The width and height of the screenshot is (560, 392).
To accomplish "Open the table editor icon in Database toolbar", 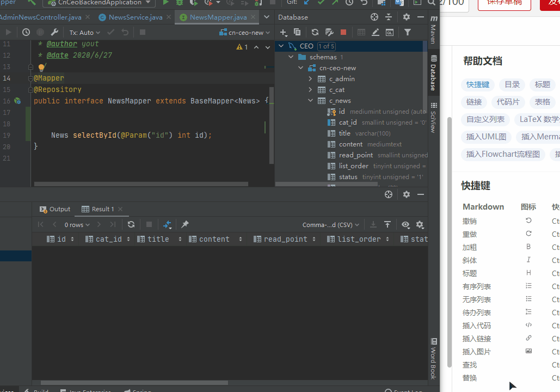I will 361,32.
